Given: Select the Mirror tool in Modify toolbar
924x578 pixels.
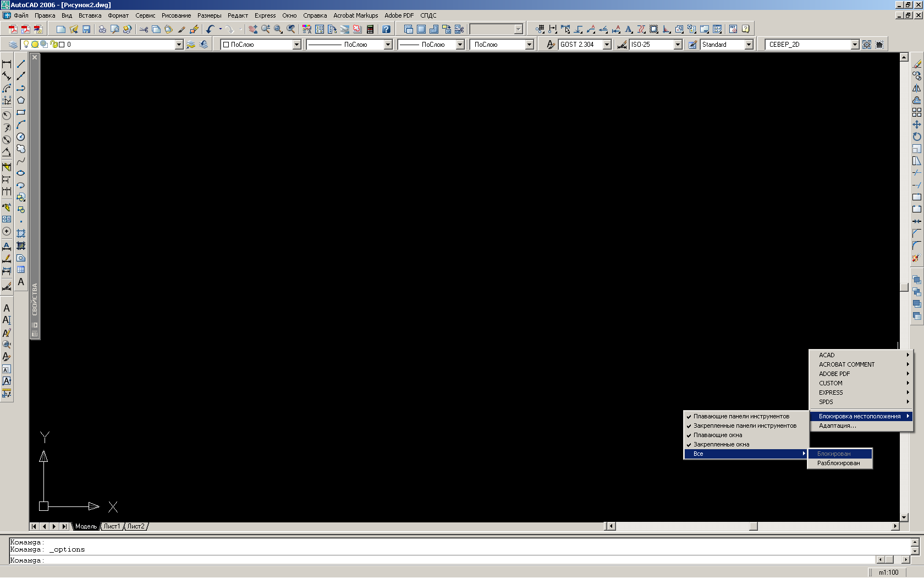Looking at the screenshot, I should point(917,88).
